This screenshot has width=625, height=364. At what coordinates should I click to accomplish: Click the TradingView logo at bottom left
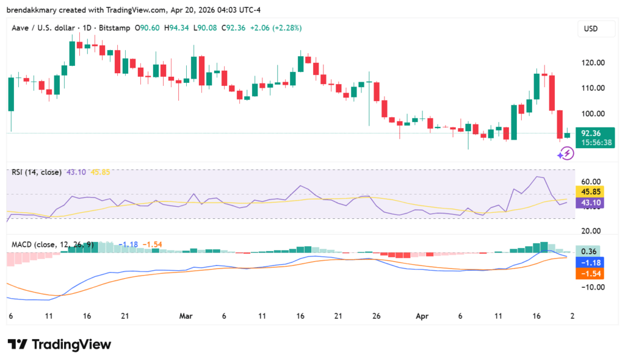pyautogui.click(x=59, y=344)
